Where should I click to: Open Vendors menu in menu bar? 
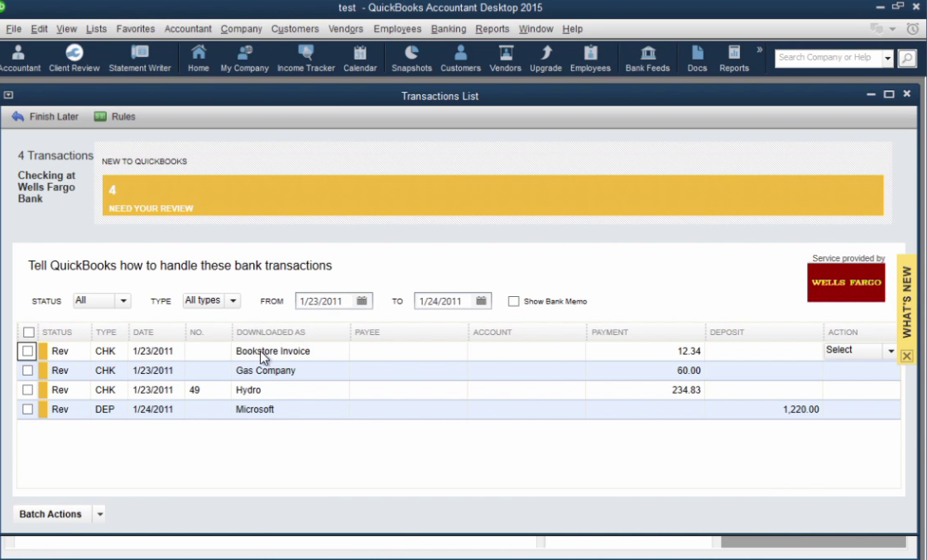pyautogui.click(x=346, y=28)
